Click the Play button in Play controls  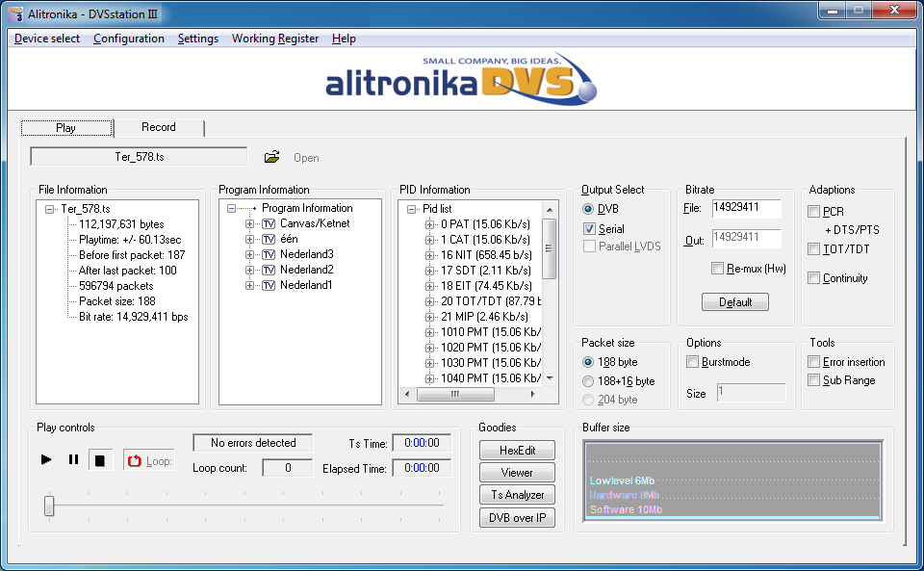pyautogui.click(x=46, y=460)
